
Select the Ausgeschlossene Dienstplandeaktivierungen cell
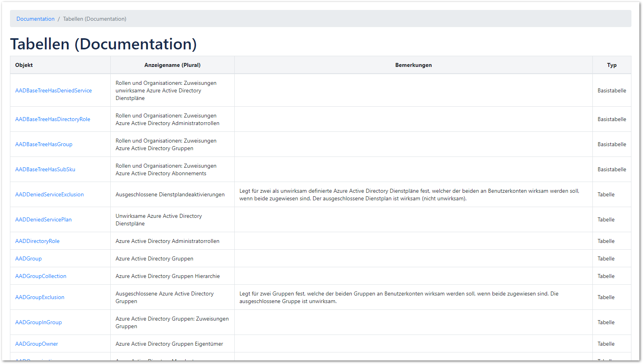173,194
